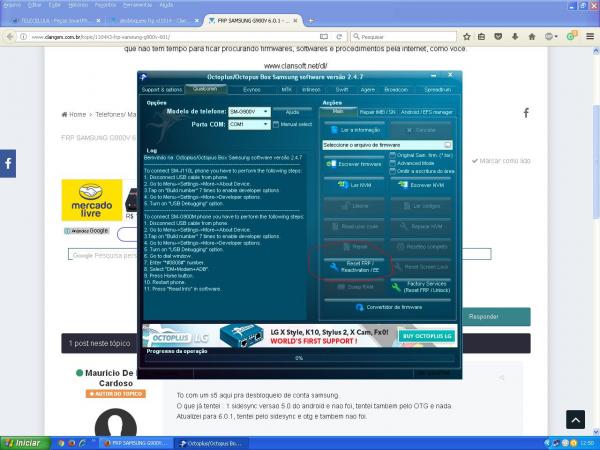Click the Facebook icon near Marcar como lido
This screenshot has width=600, height=450.
(x=526, y=113)
